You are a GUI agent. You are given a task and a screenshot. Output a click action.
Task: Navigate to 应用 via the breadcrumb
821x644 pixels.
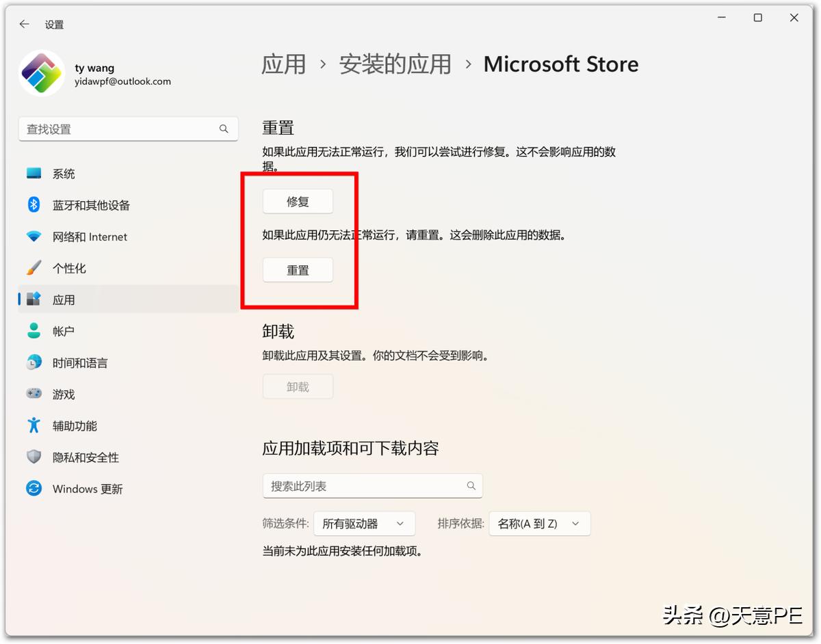point(283,64)
